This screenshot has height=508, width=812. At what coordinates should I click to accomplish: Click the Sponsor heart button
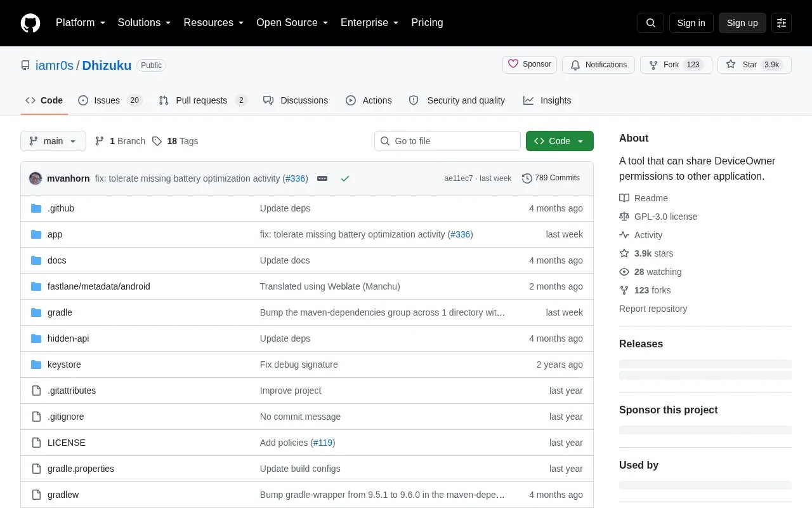pos(530,65)
